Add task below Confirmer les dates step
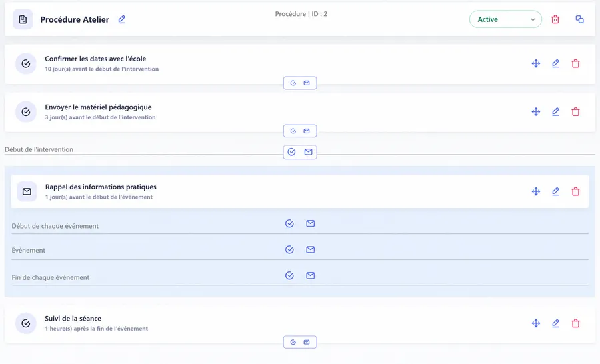The height and width of the screenshot is (364, 600). click(293, 83)
